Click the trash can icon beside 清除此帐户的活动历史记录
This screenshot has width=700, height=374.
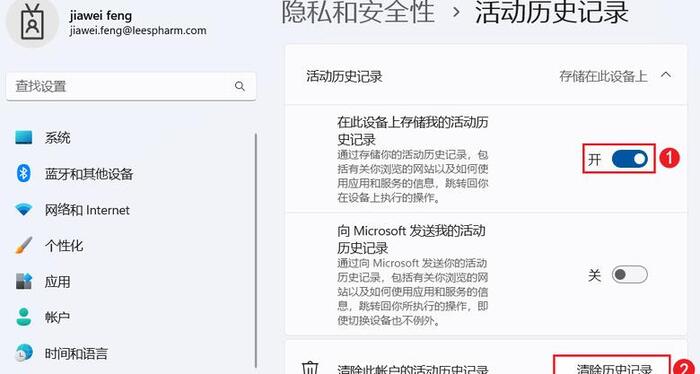tap(309, 369)
